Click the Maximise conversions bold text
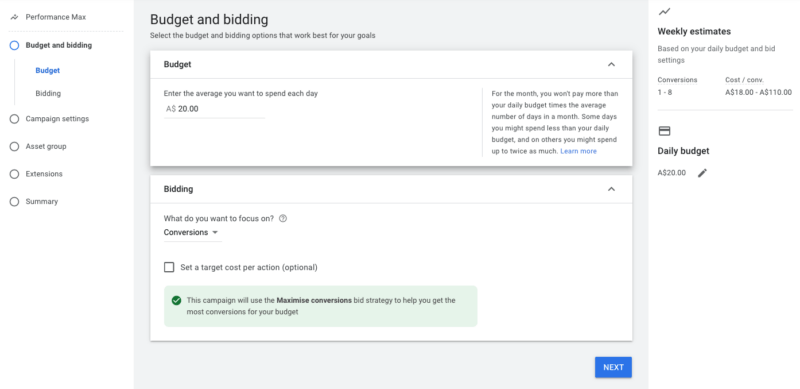The height and width of the screenshot is (389, 800). [314, 301]
